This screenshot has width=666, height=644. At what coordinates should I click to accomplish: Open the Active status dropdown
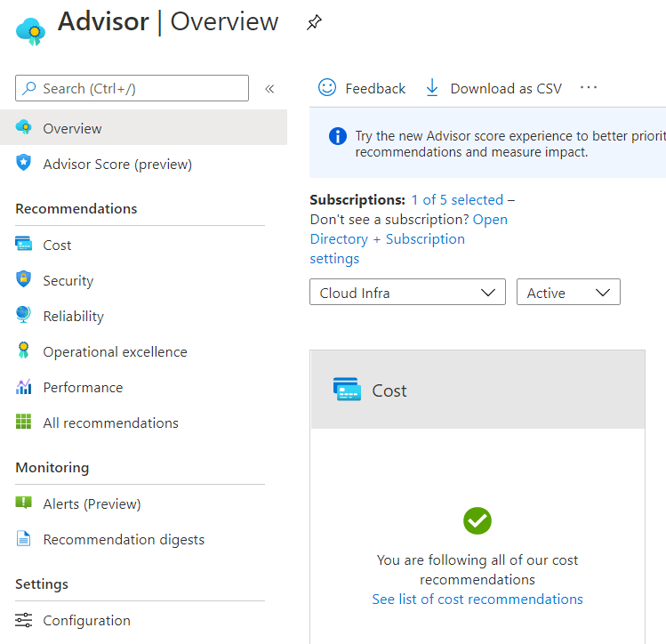(568, 292)
